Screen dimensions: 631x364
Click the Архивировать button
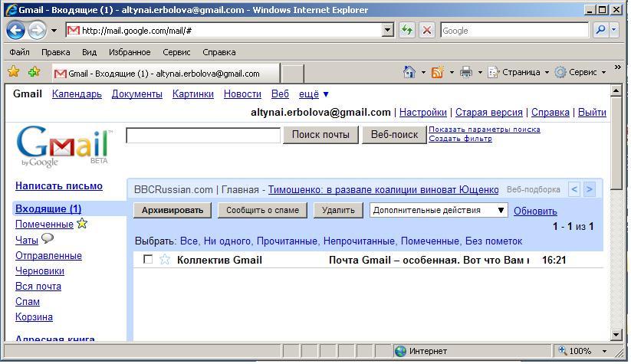click(173, 211)
